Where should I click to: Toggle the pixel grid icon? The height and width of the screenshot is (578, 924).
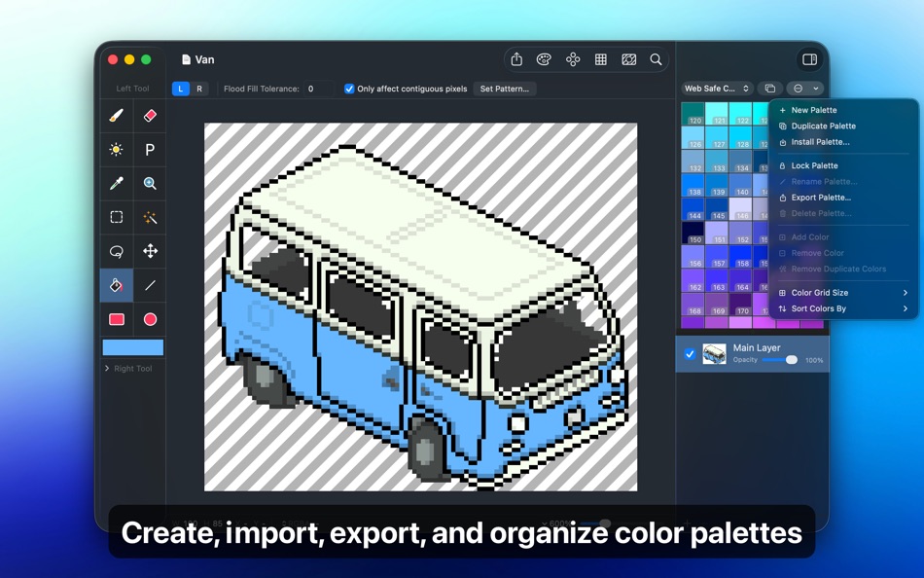[601, 58]
